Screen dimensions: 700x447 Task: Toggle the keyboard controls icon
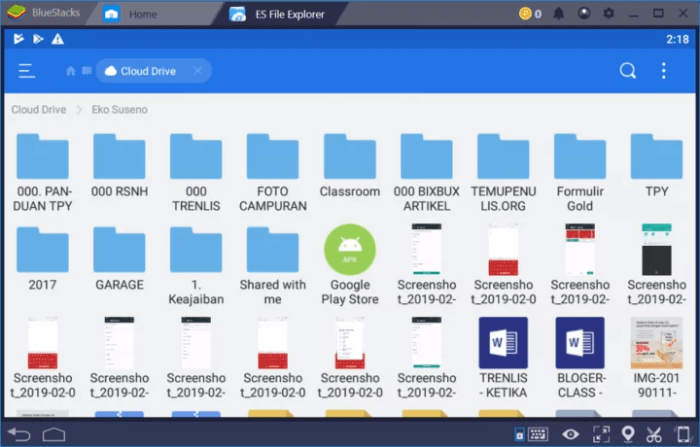(537, 434)
